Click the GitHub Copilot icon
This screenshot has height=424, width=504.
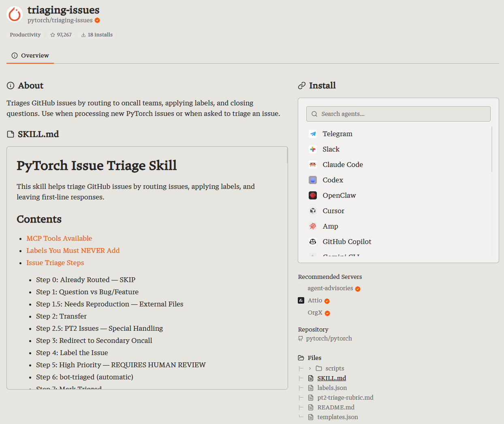(x=313, y=242)
